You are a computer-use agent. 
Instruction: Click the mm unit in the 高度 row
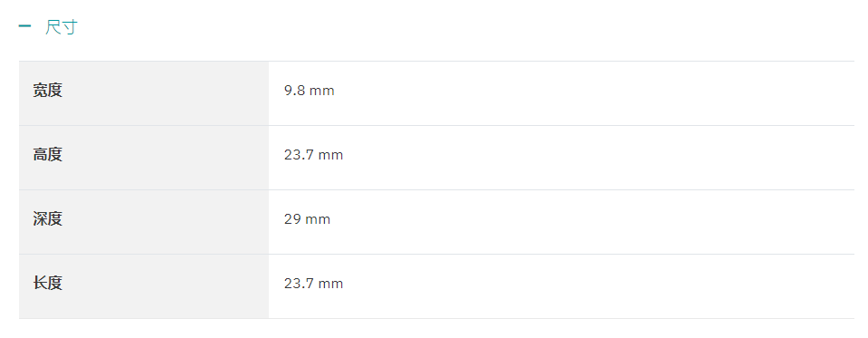tap(331, 156)
